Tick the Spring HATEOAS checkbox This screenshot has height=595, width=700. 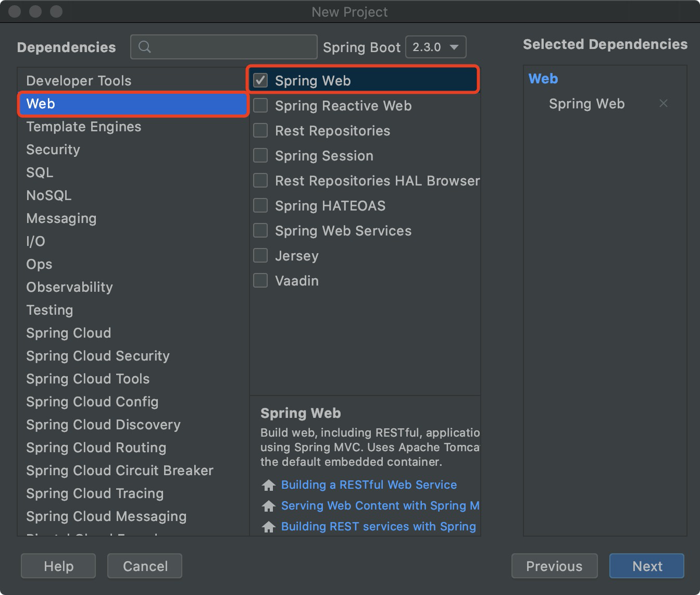pos(260,205)
